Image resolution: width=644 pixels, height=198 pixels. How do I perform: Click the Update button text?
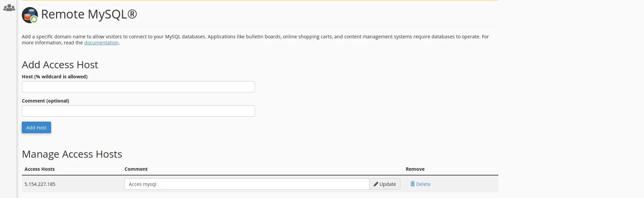point(388,184)
